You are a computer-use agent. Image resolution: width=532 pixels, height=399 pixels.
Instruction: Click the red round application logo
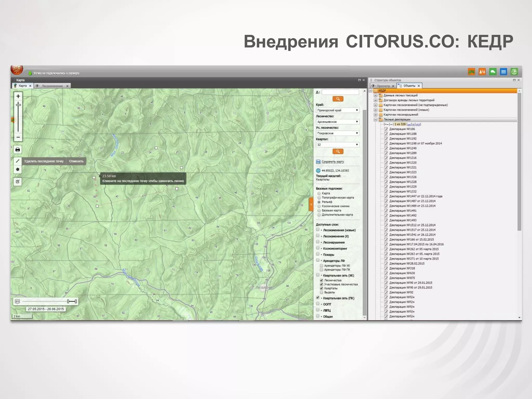click(x=17, y=70)
